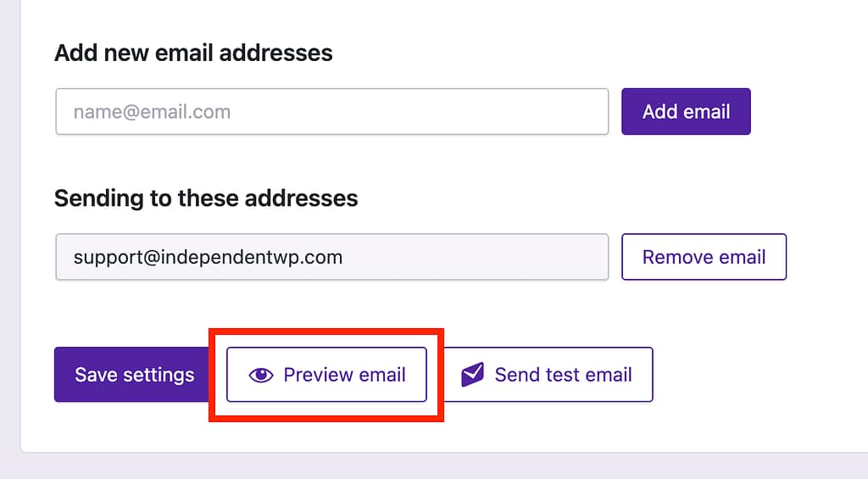
Task: Click the "Sending to these addresses" heading
Action: (206, 198)
